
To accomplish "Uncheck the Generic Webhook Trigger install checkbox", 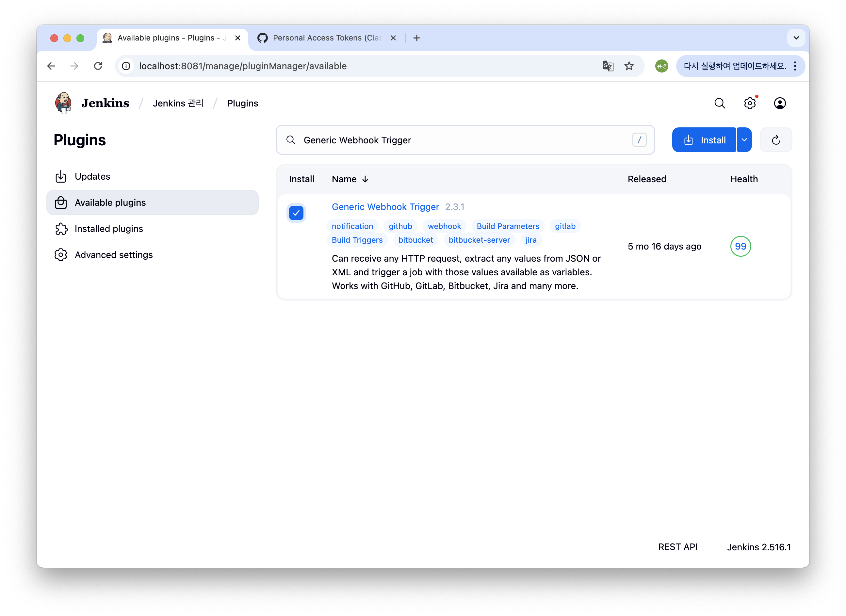I will (x=296, y=213).
